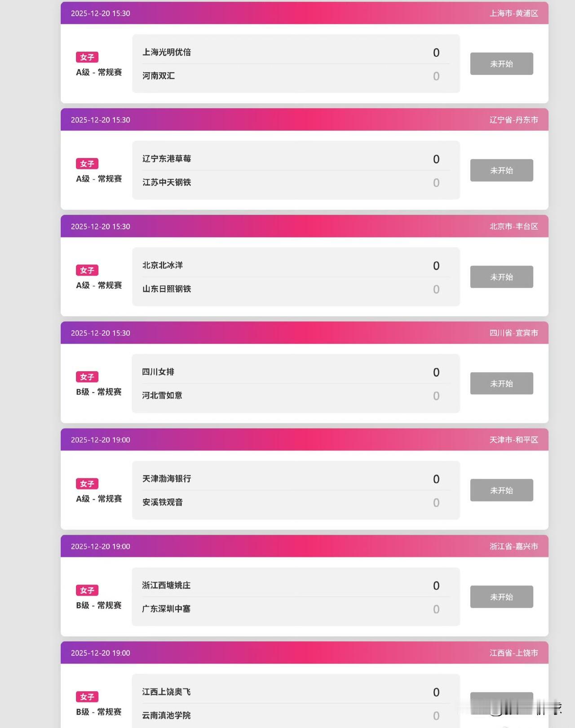Open the 江苏中天钢铁 team entry
This screenshot has height=728, width=575.
click(x=167, y=182)
